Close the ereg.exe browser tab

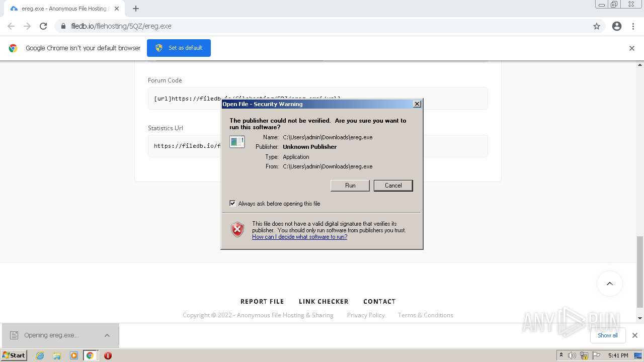(117, 9)
